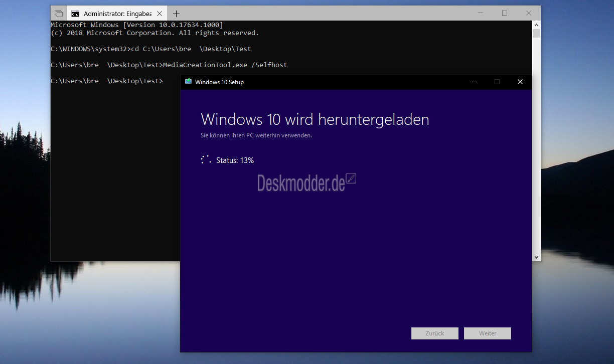Click the '(c) 2018 Microsoft Corporation' line
614x364 pixels.
coord(155,33)
